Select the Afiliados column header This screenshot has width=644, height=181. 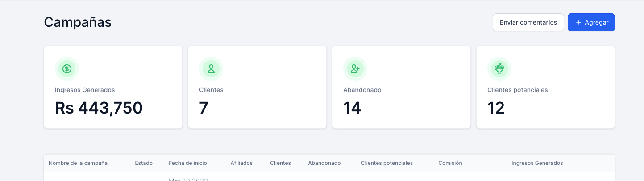tap(241, 163)
